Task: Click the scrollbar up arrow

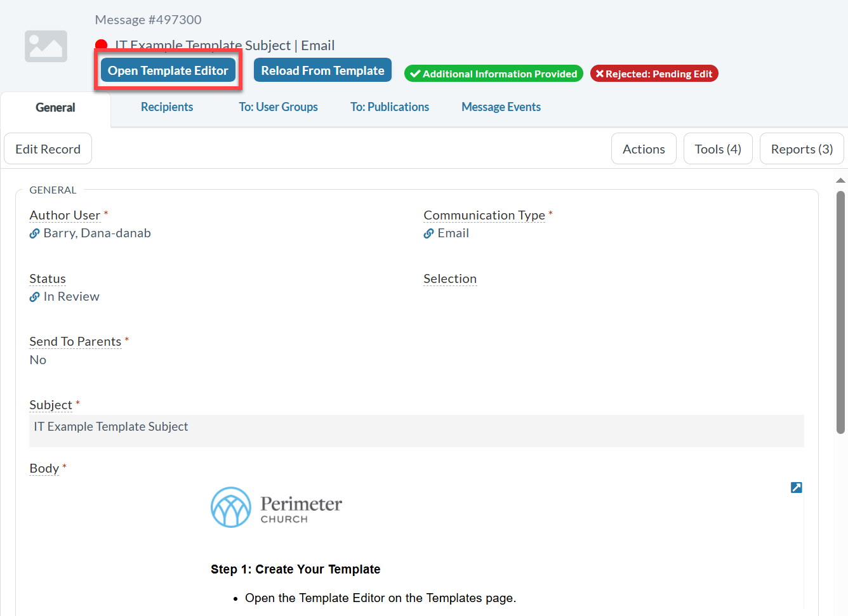Action: [840, 181]
